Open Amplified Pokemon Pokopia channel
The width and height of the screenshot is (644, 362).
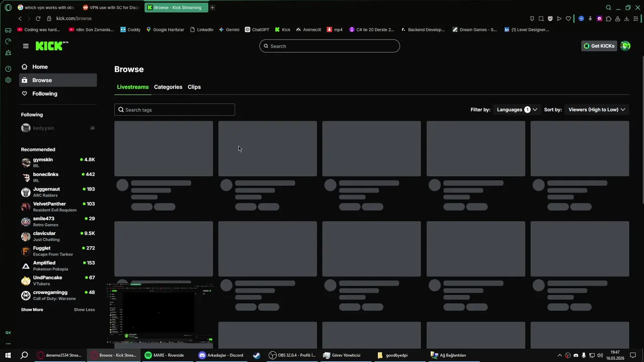pos(58,265)
